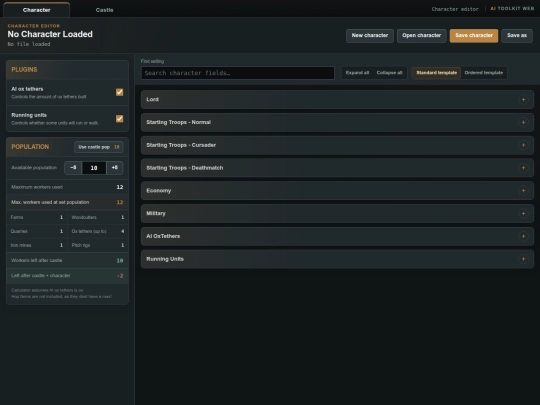
Task: Switch to the Character tab
Action: 37,10
